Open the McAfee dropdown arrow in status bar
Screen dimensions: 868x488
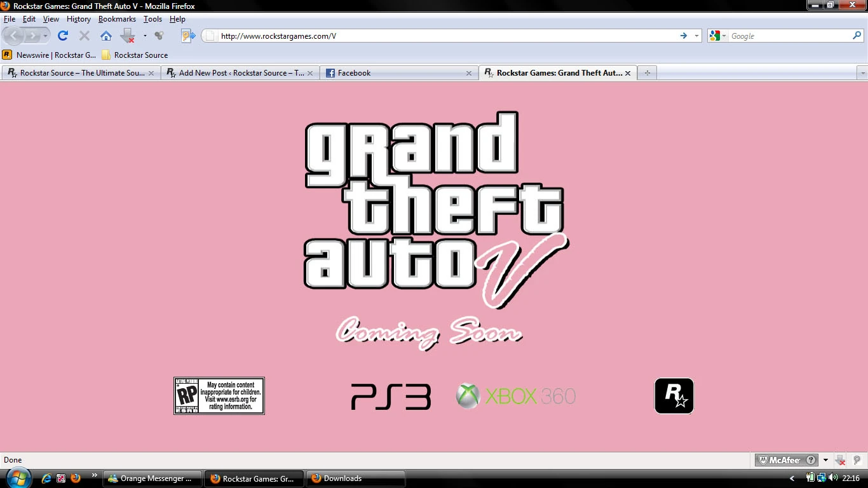[x=825, y=460]
